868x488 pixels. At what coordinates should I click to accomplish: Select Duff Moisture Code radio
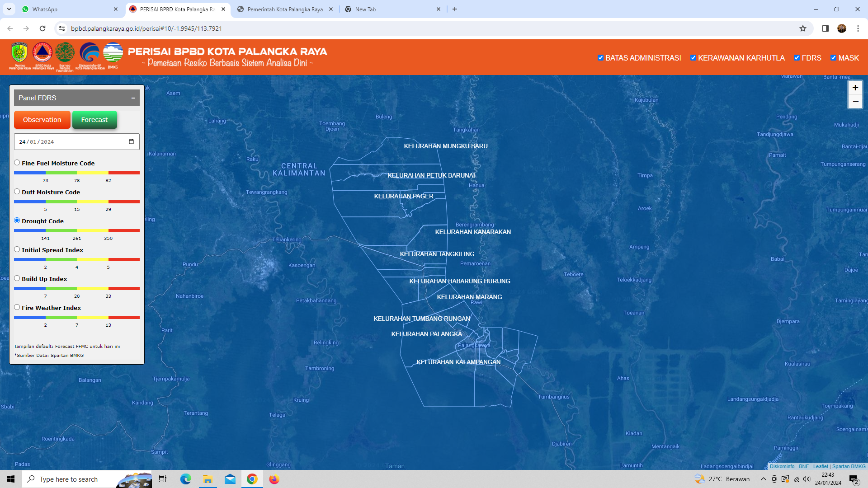coord(17,192)
